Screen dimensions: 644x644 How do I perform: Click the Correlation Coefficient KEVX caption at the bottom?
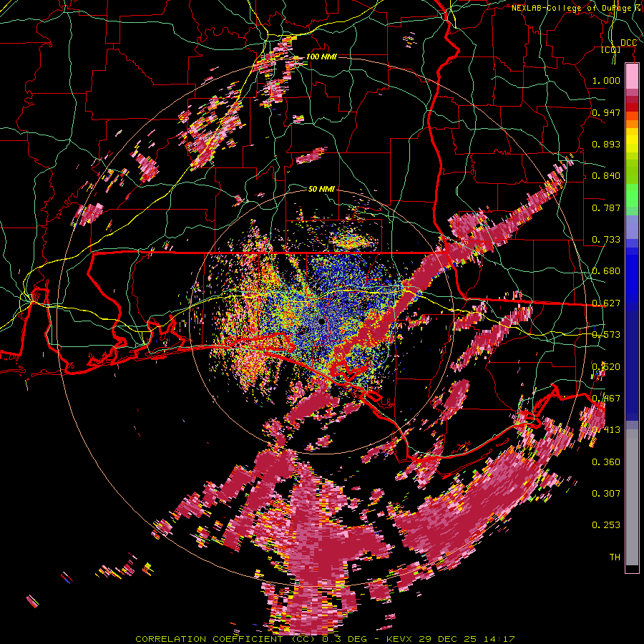coord(325,639)
